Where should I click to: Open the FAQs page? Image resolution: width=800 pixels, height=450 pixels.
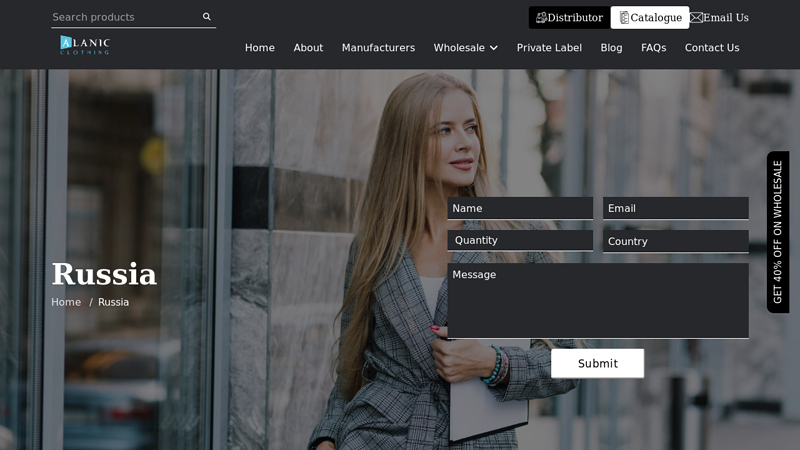point(653,48)
